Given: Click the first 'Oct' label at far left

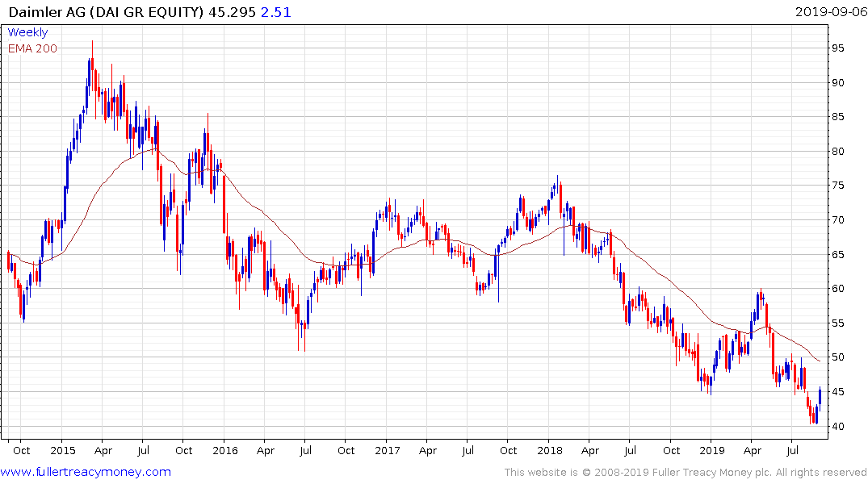Looking at the screenshot, I should (x=22, y=450).
